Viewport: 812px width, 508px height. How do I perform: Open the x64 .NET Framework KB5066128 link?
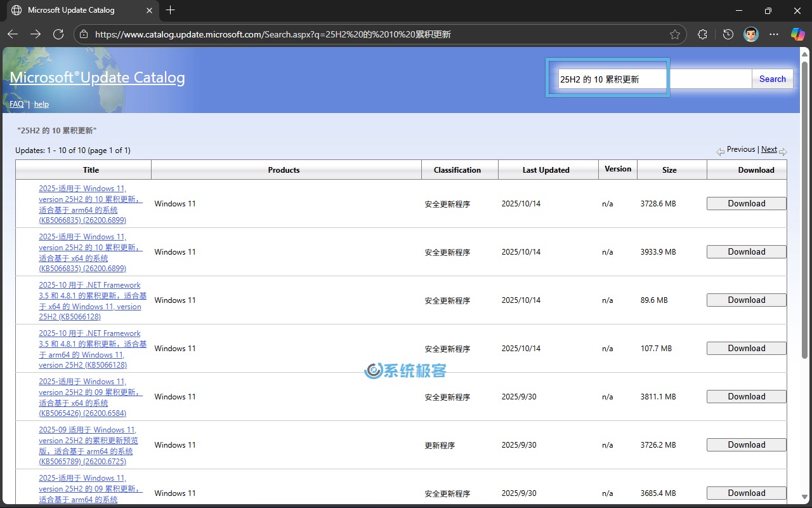point(93,300)
